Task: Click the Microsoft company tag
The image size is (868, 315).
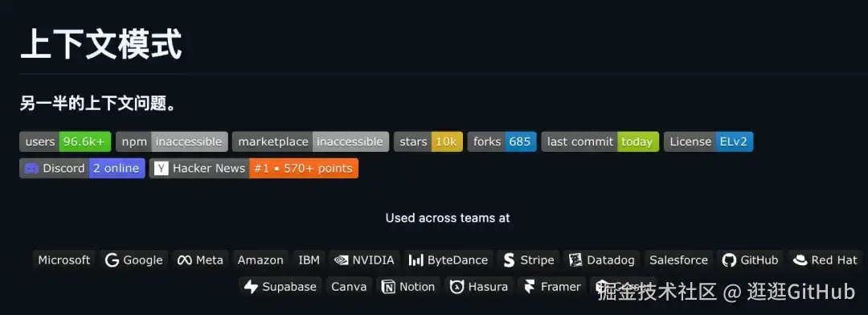Action: click(64, 260)
